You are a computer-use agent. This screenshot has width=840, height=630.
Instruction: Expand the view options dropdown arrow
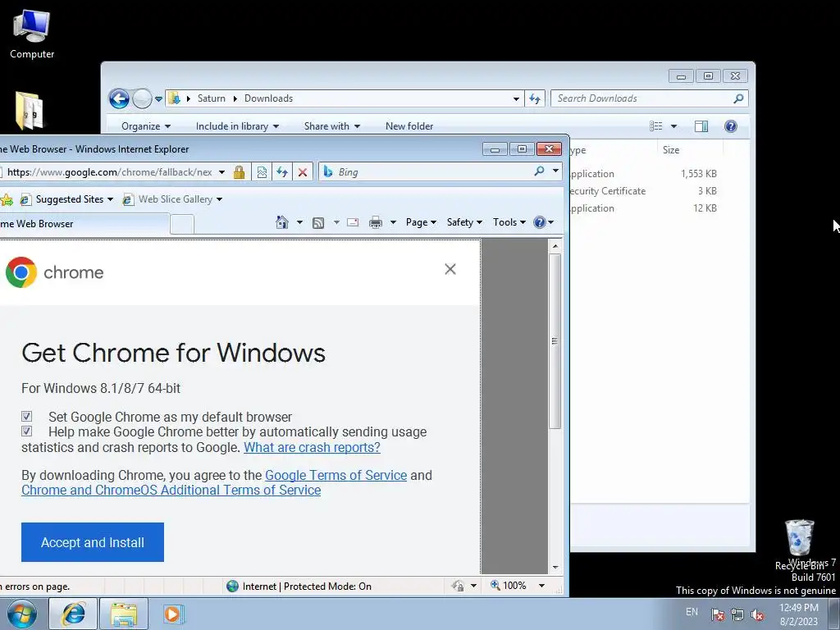coord(674,126)
